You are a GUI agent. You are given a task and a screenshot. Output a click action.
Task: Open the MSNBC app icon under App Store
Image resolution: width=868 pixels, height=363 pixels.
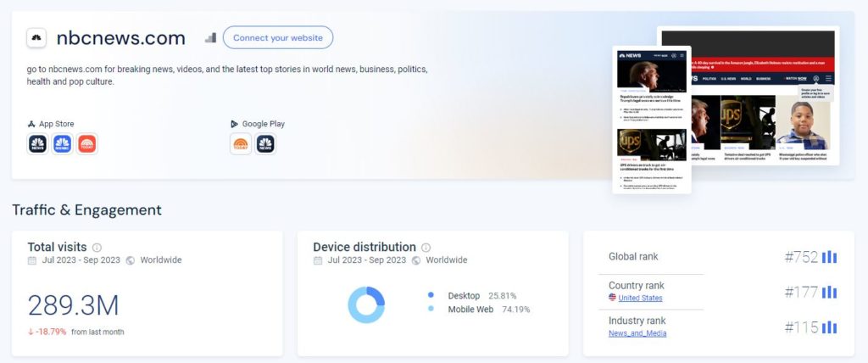[63, 144]
